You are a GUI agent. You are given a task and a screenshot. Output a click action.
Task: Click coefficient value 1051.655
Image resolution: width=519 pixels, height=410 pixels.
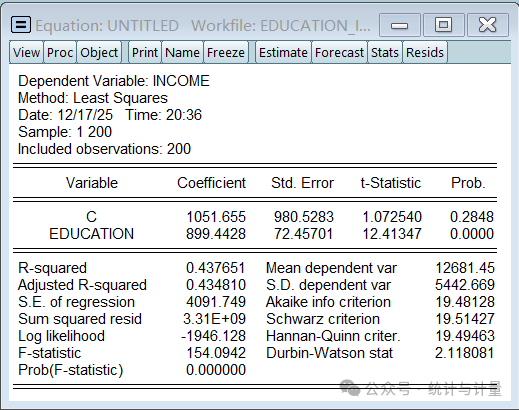pyautogui.click(x=216, y=217)
